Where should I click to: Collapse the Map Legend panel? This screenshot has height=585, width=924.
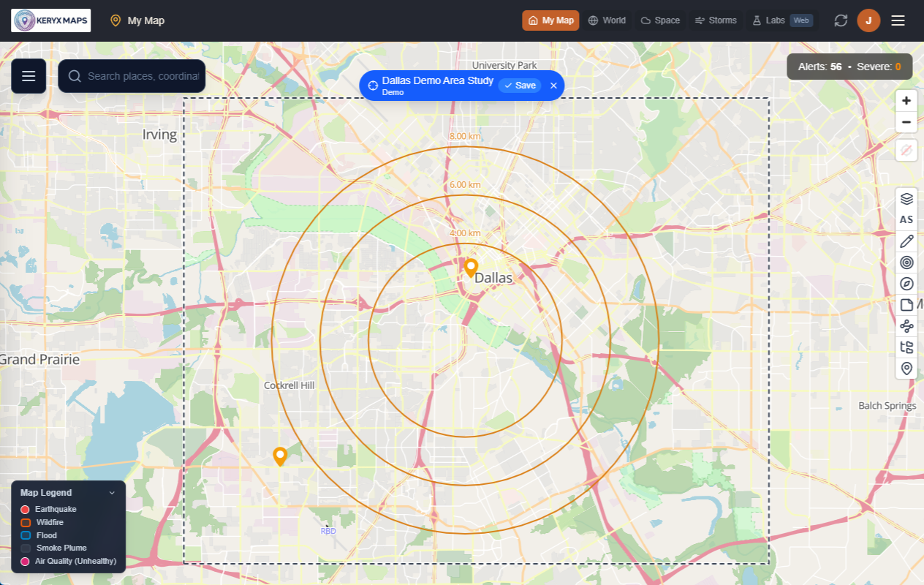112,493
